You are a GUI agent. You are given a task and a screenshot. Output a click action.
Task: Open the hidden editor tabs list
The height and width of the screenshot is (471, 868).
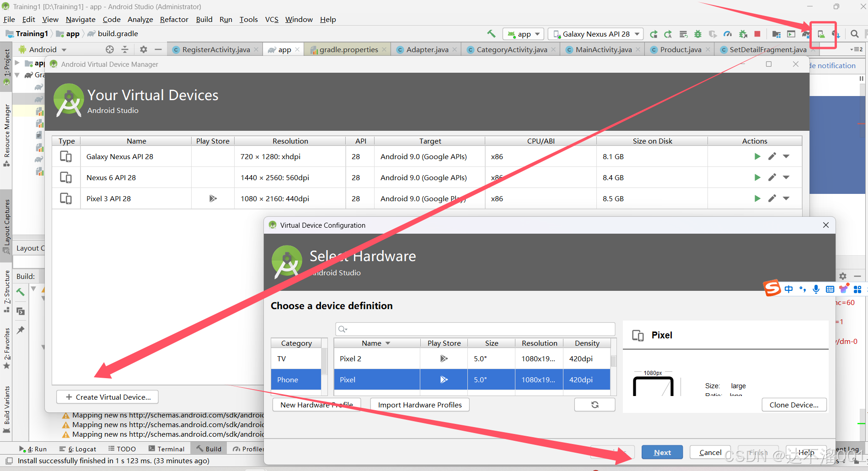pyautogui.click(x=856, y=49)
